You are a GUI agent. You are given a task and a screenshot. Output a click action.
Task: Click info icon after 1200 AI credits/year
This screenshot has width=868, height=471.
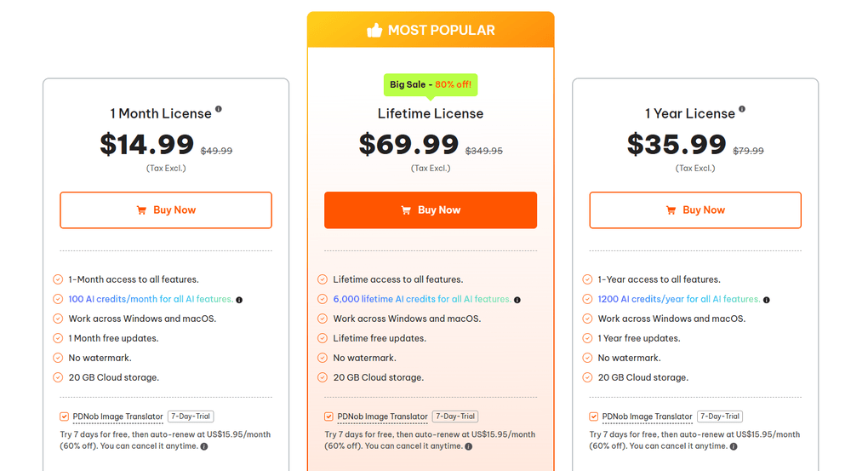767,300
